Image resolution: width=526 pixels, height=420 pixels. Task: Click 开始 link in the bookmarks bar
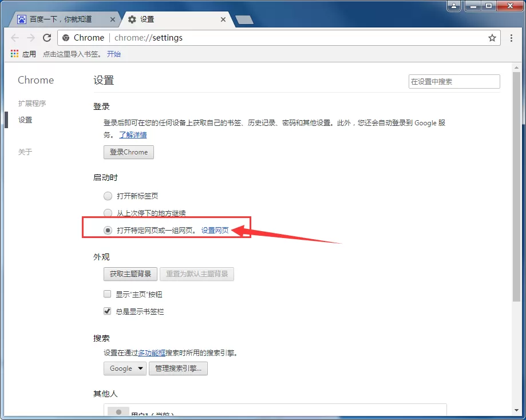pyautogui.click(x=114, y=54)
